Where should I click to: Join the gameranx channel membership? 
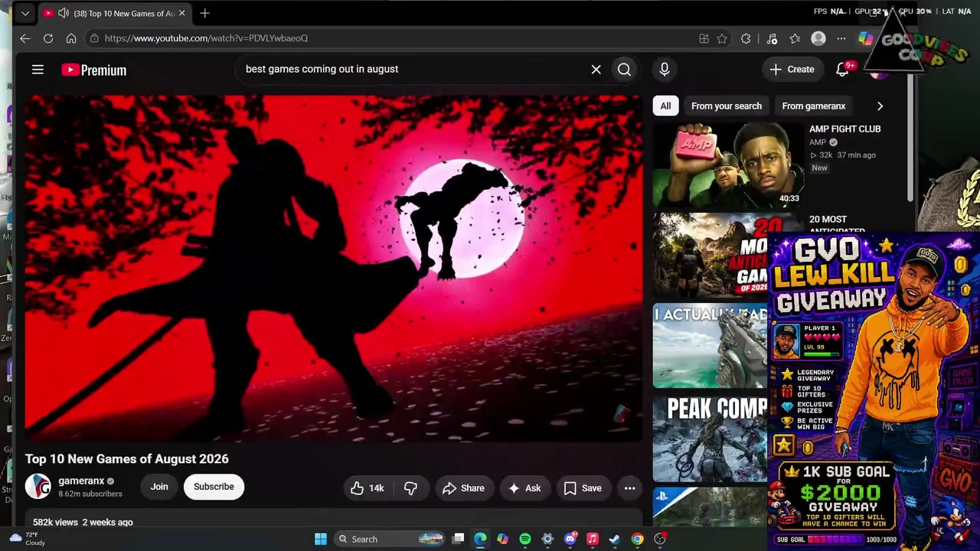[x=159, y=487]
